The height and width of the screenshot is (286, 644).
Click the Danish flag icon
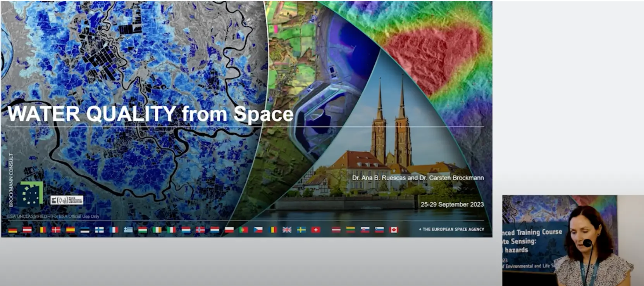coord(56,230)
